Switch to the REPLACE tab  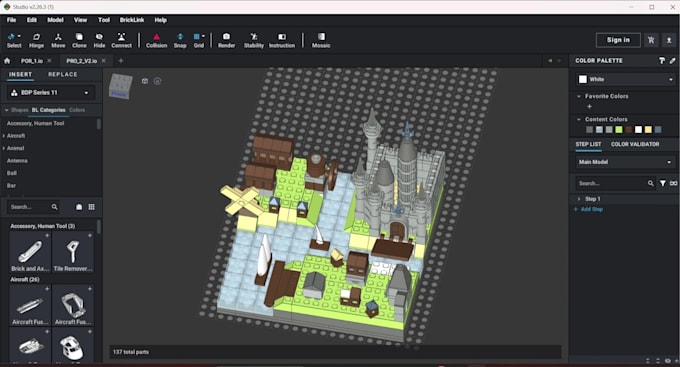tap(62, 75)
